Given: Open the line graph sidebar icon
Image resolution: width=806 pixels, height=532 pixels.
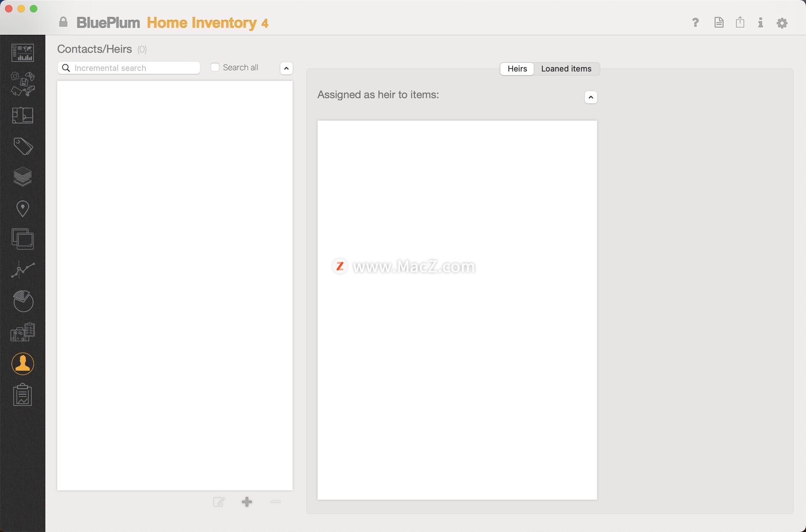Looking at the screenshot, I should pos(23,270).
